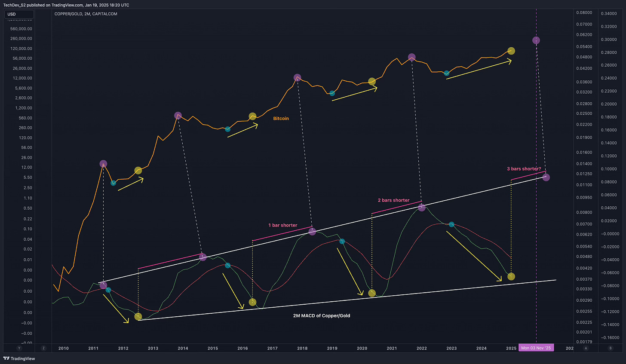626x364 pixels.
Task: Select the '3 bars shorter?' annotation
Action: 524,169
